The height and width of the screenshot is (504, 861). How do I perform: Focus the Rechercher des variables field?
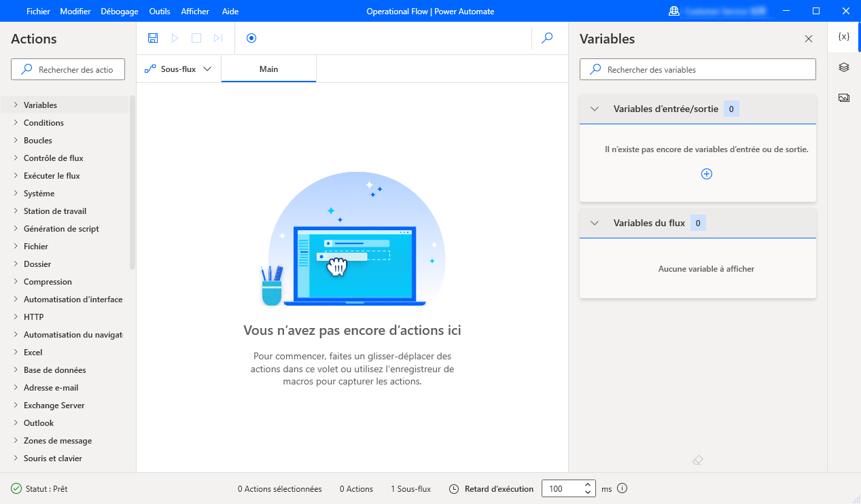point(698,69)
